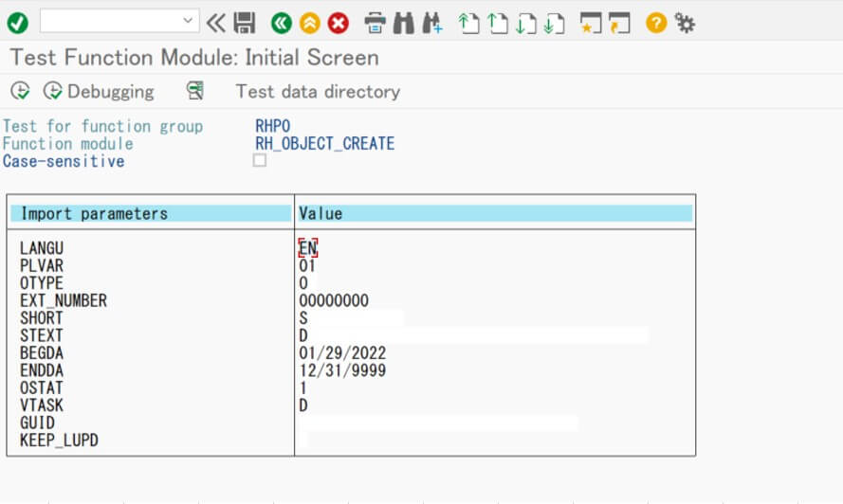Click the STEXT parameter label
The image size is (843, 504).
pyautogui.click(x=42, y=335)
